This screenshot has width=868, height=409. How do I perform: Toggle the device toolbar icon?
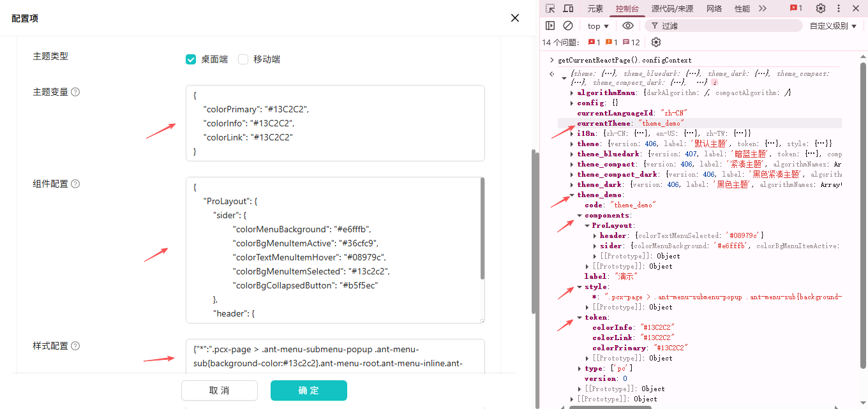pyautogui.click(x=568, y=8)
